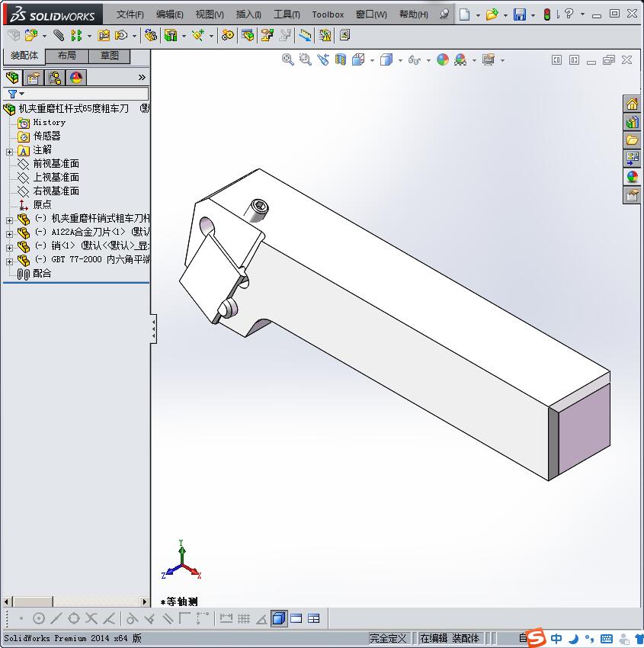Open the 插入(I) menu
The image size is (644, 648).
point(248,14)
